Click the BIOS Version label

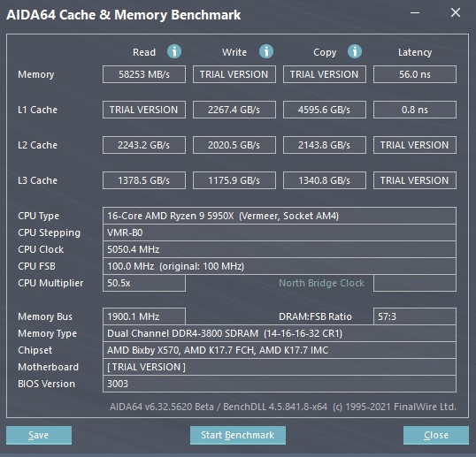[46, 384]
